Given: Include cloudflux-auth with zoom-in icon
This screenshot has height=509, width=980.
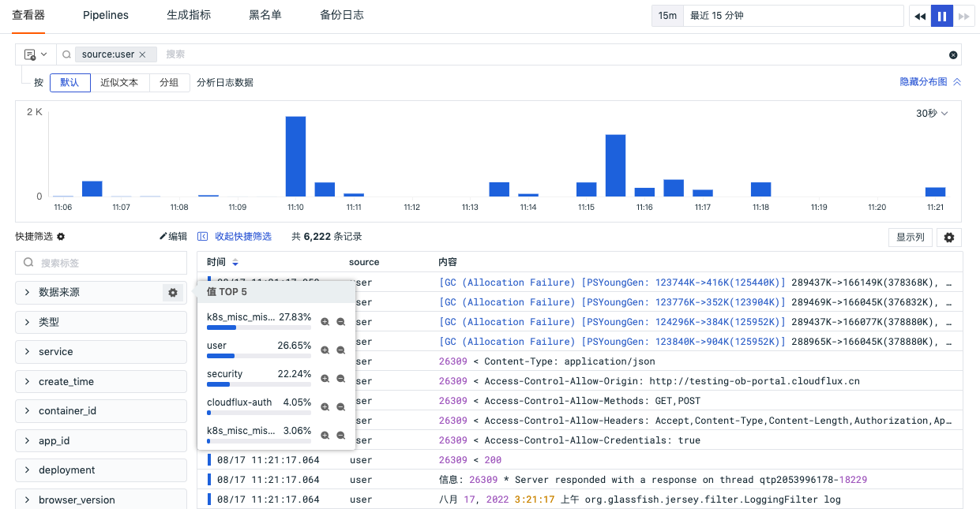Looking at the screenshot, I should click(x=325, y=407).
